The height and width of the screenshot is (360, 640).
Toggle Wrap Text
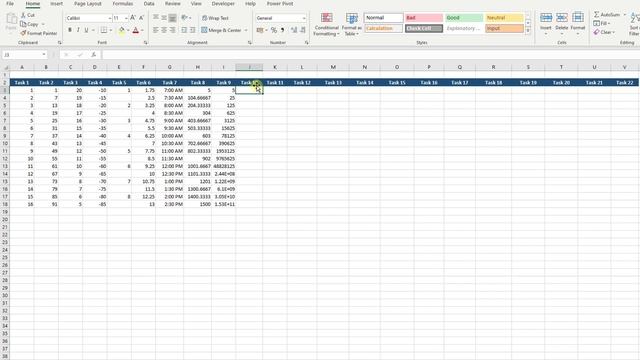215,18
